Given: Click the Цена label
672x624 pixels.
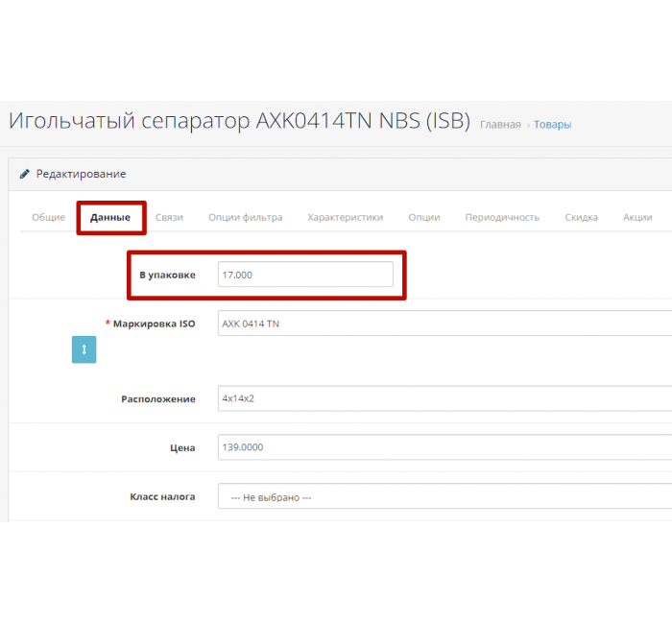Looking at the screenshot, I should pos(182,448).
